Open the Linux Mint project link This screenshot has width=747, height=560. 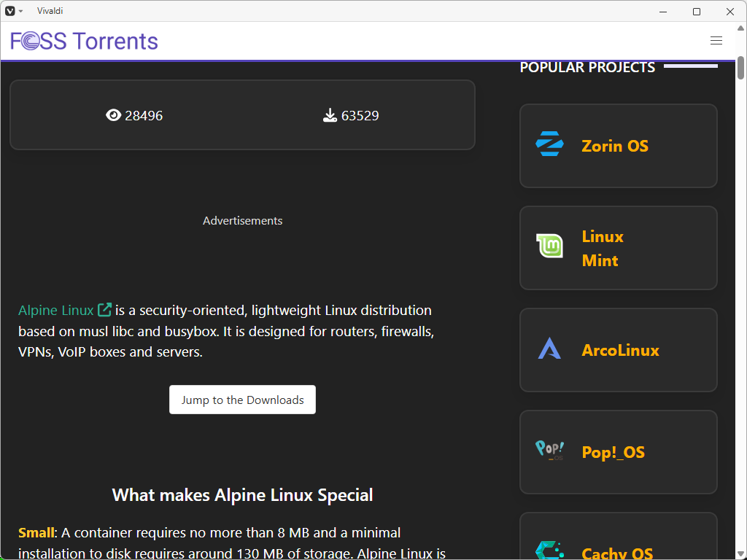[x=603, y=248]
